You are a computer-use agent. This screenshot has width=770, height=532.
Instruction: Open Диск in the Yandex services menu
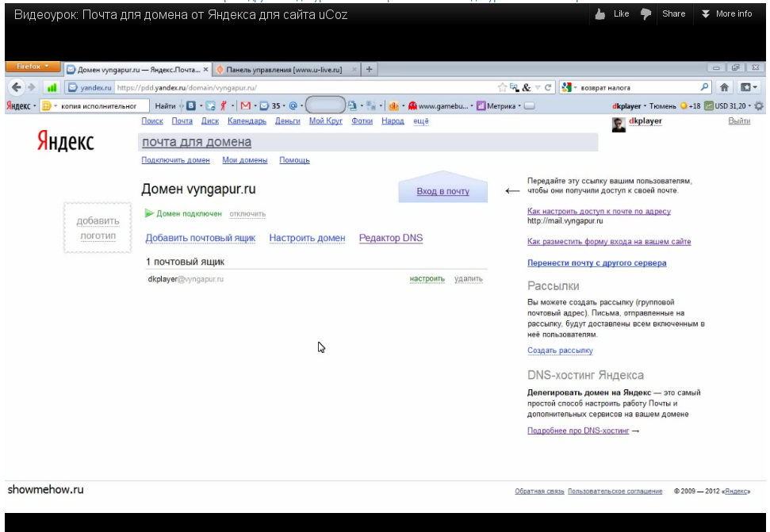[209, 121]
